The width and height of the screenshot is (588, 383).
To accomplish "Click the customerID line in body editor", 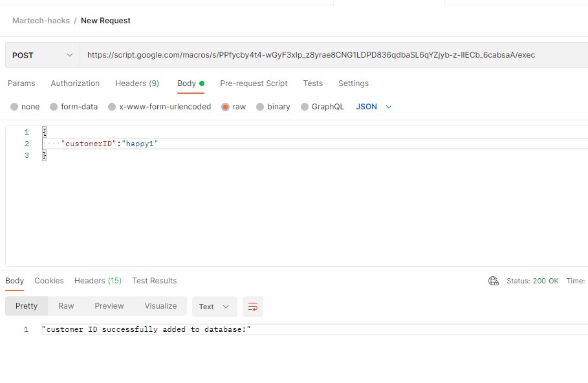I will (x=315, y=144).
